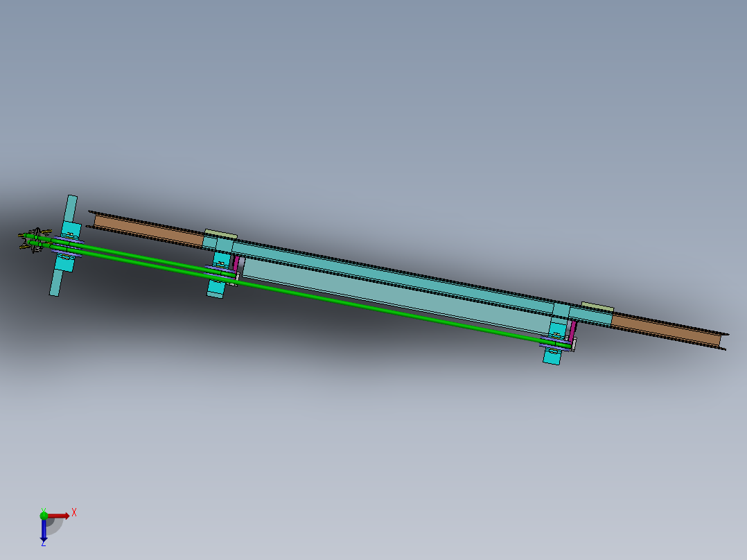Click the red X axis arrow of the orientation triad
Image resolution: width=747 pixels, height=560 pixels.
pyautogui.click(x=59, y=516)
